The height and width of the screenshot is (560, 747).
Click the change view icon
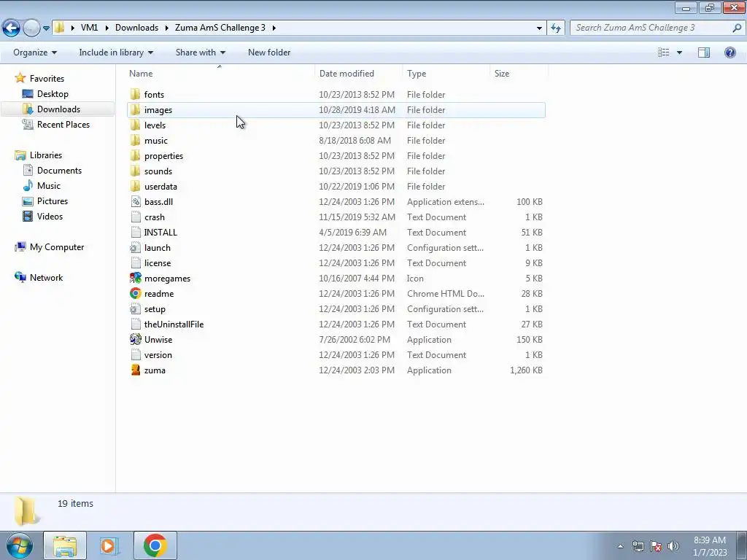pyautogui.click(x=664, y=52)
